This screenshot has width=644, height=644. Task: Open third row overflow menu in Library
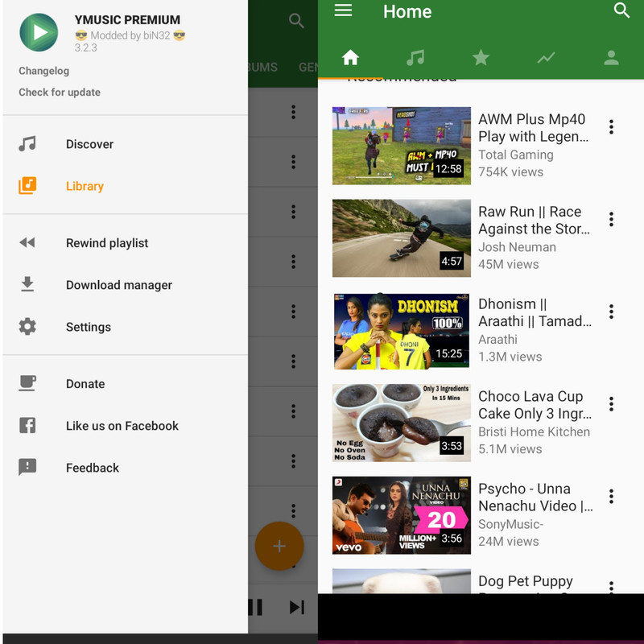click(x=293, y=212)
